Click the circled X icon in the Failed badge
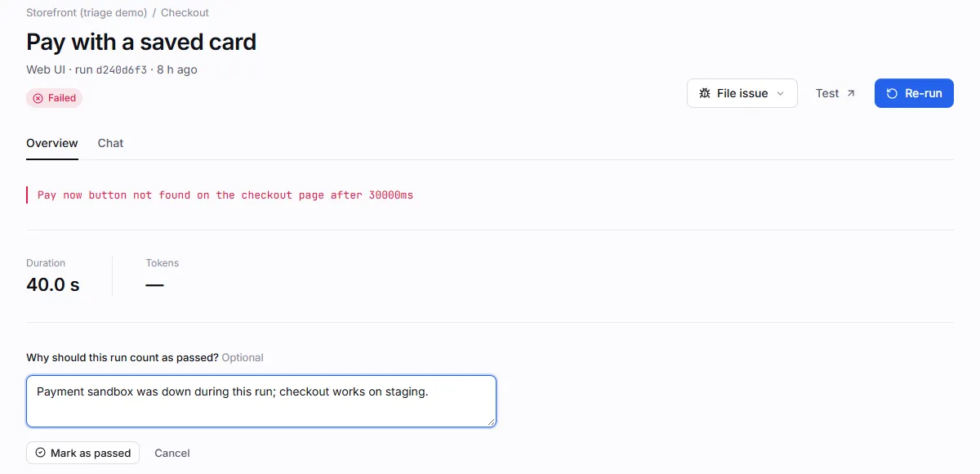The width and height of the screenshot is (980, 474). [38, 98]
